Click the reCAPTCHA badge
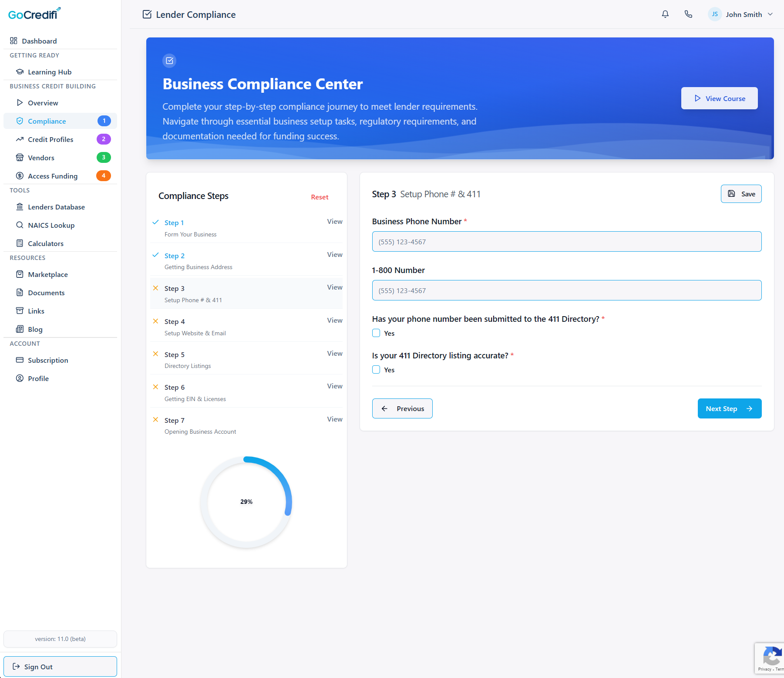Image resolution: width=784 pixels, height=678 pixels. pyautogui.click(x=771, y=658)
